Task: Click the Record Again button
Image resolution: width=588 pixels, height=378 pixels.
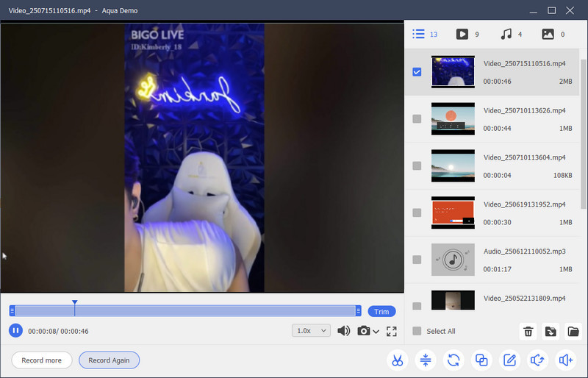Action: 109,360
